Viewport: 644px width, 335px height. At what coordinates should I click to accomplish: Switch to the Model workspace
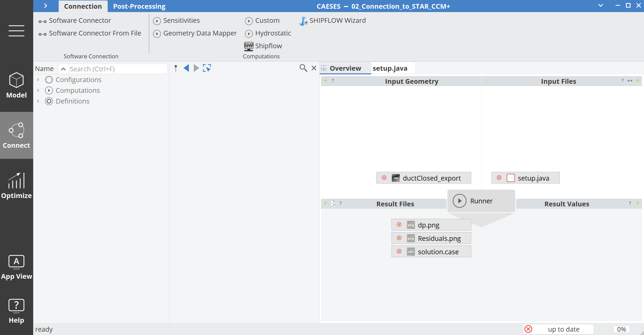pos(16,85)
